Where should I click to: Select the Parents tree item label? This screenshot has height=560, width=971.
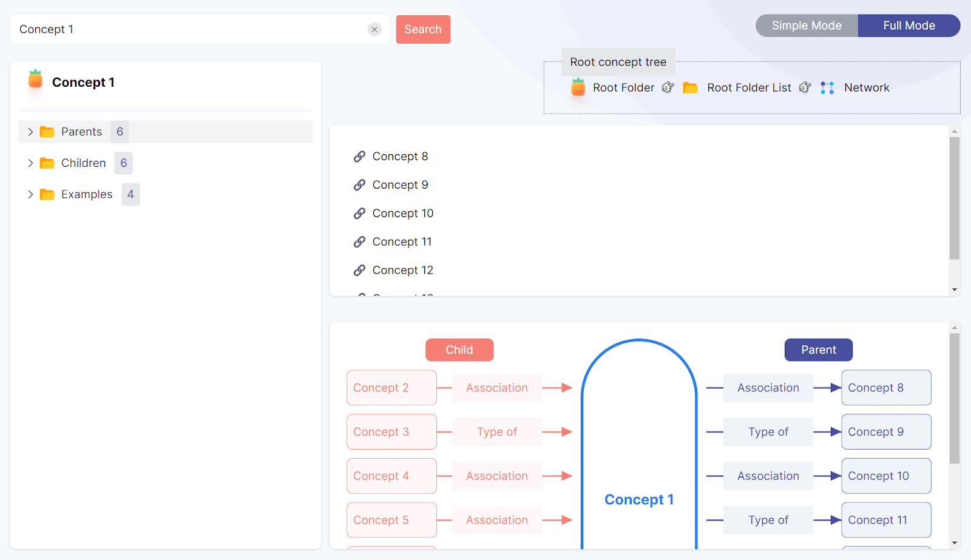[81, 132]
